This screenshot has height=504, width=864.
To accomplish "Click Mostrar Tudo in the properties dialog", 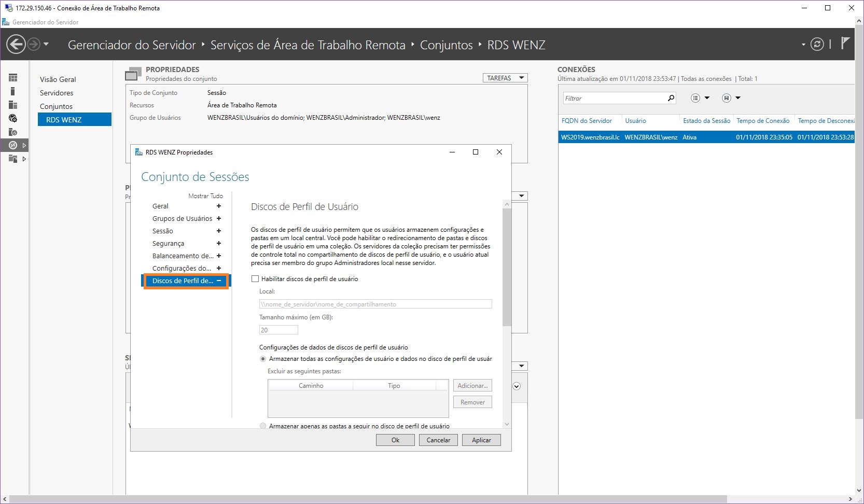I will [205, 195].
